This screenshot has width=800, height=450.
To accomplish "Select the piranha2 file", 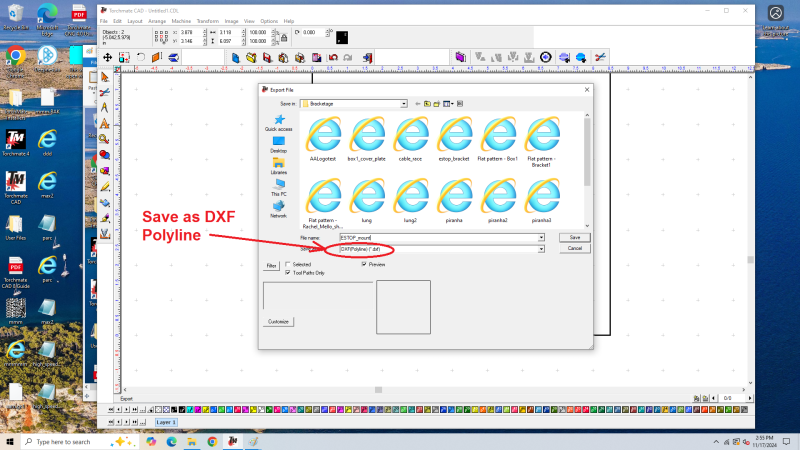I will pyautogui.click(x=497, y=201).
